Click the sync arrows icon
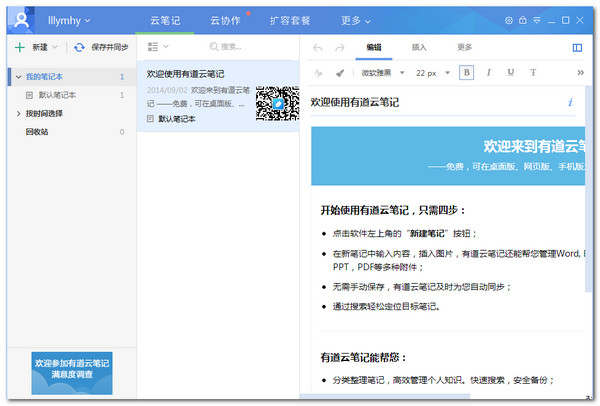The height and width of the screenshot is (406, 600). coord(79,47)
